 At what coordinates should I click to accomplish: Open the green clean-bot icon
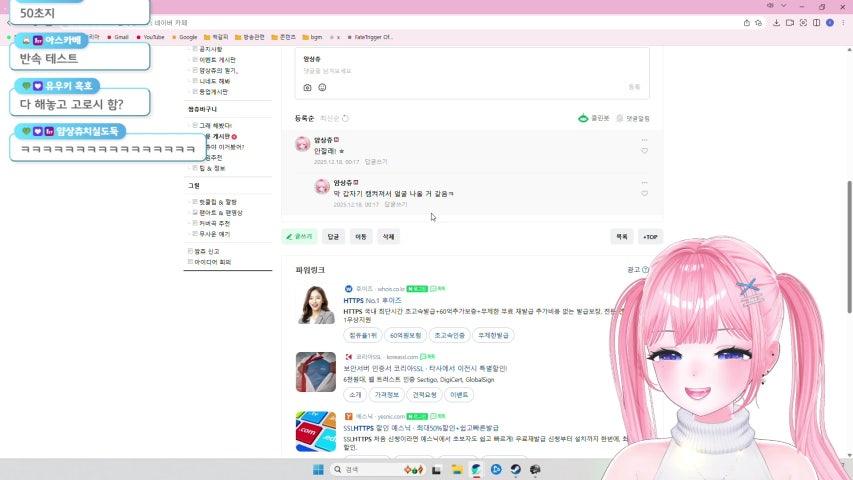point(583,118)
